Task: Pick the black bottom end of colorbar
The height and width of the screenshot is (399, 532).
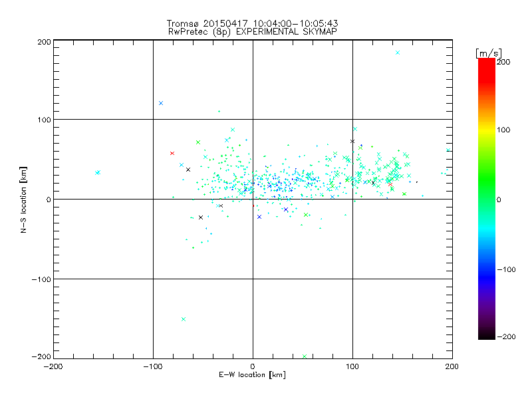Action: [487, 334]
